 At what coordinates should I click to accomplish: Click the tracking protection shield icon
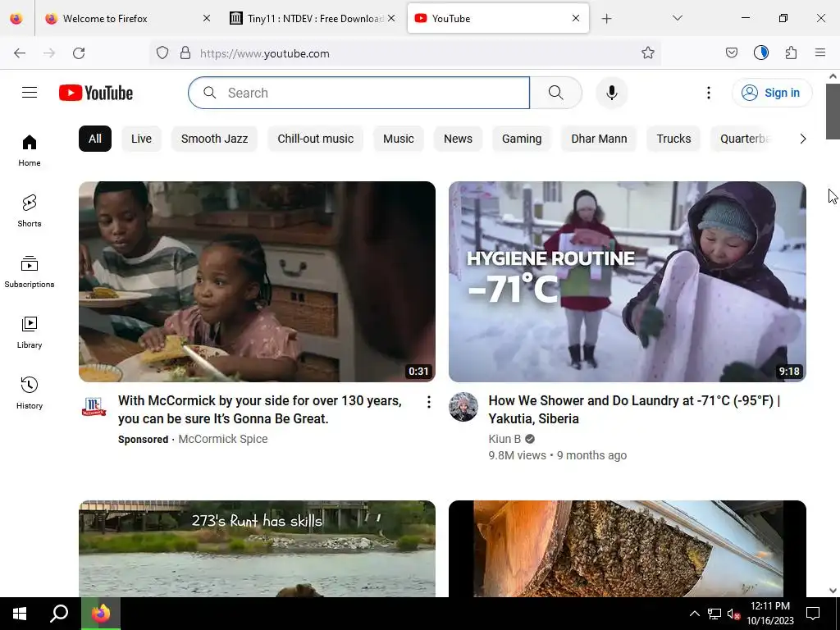162,53
